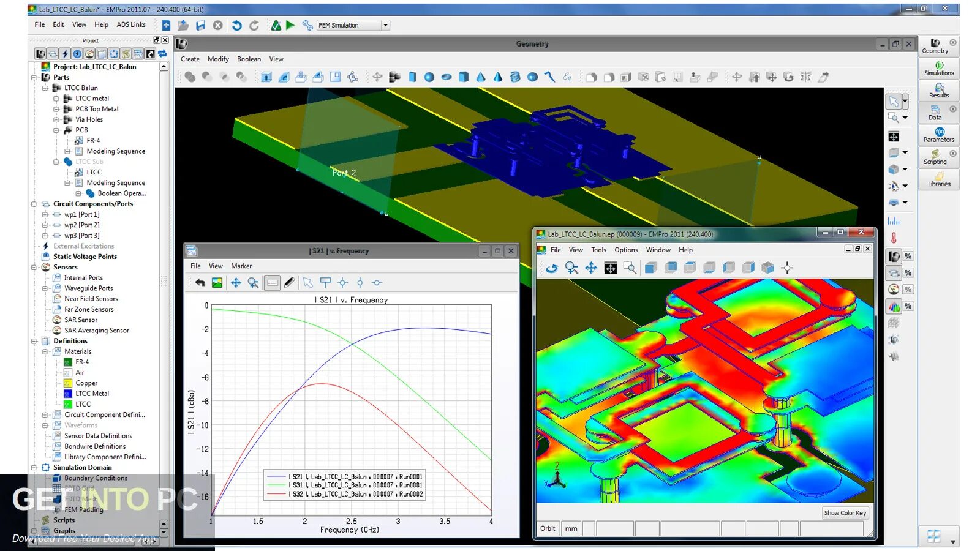
Task: Toggle the select arrow tool in Geometry sidebar
Action: [894, 102]
